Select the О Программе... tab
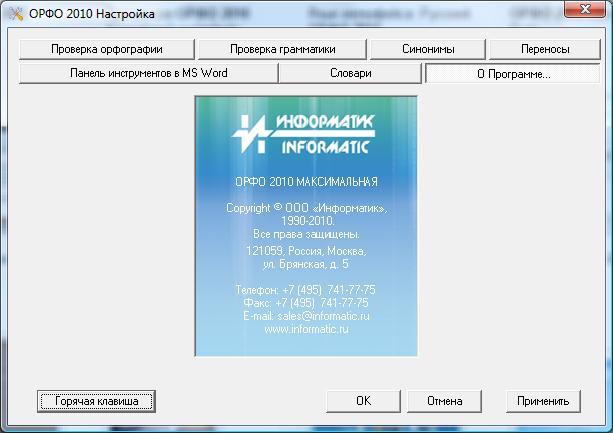613x433 pixels. point(512,73)
